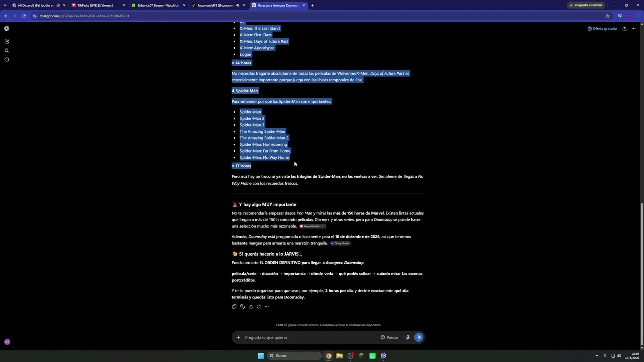The image size is (644, 362).
Task: Add an attachment with the plus icon
Action: 238,337
